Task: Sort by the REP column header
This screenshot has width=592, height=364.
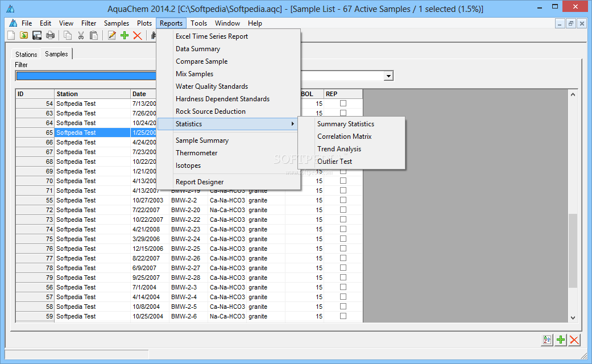Action: pyautogui.click(x=343, y=94)
